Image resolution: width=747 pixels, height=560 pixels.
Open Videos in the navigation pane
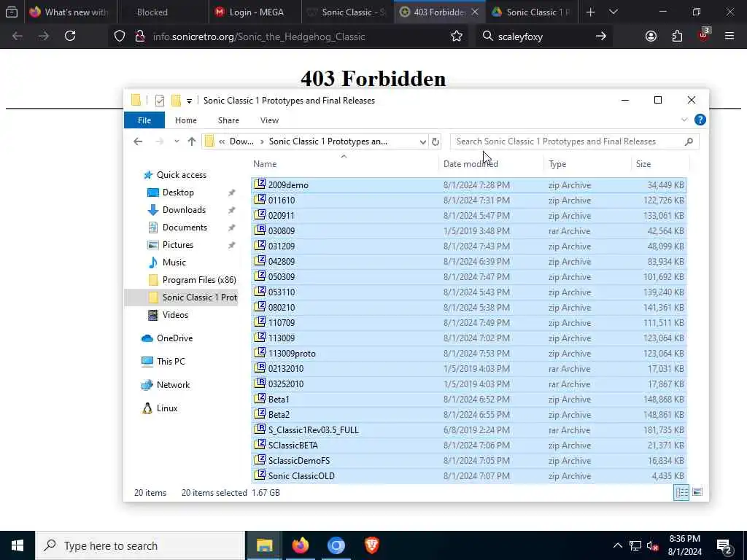(x=175, y=315)
